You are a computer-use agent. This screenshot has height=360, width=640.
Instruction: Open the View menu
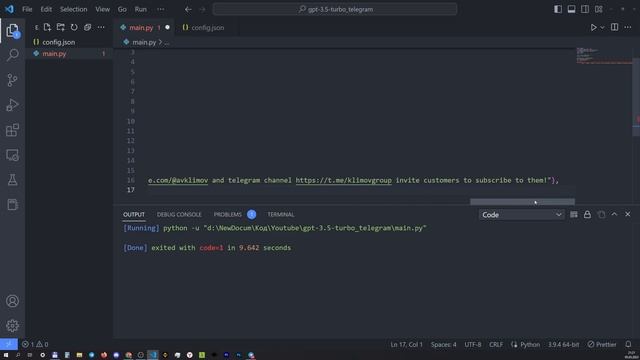[102, 9]
